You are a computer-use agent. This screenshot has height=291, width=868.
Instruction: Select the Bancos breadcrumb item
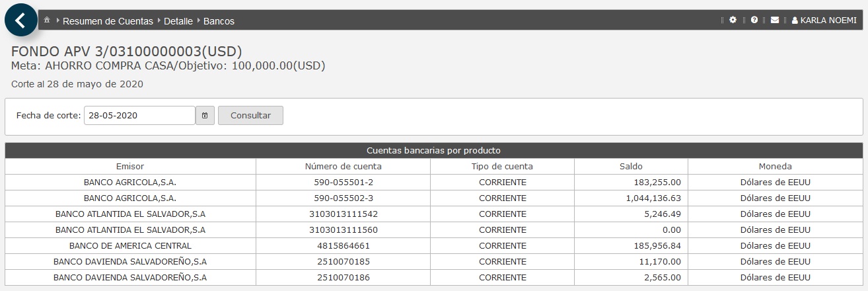[x=219, y=21]
